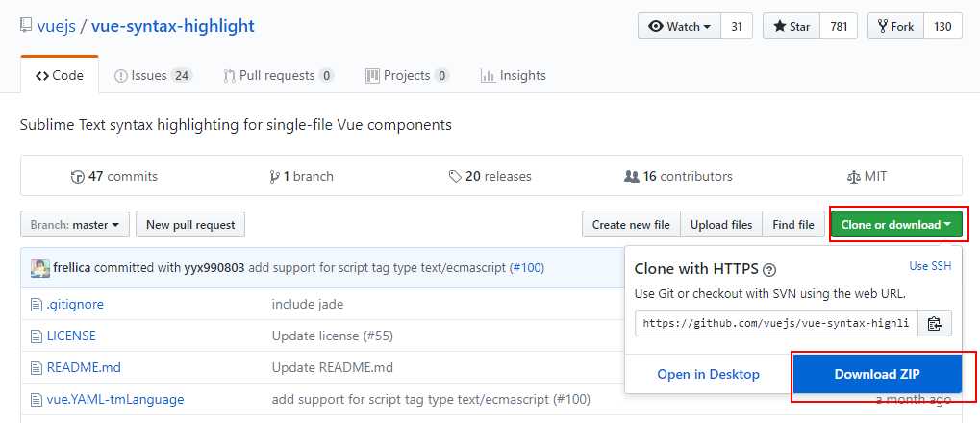Open the Watch dropdown
This screenshot has height=423, width=980.
click(x=679, y=26)
